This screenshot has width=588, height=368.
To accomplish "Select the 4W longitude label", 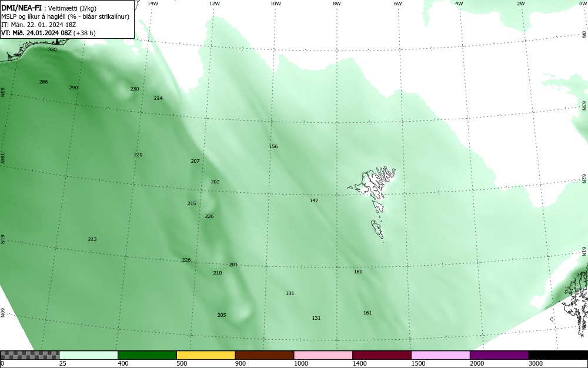I will tap(459, 4).
